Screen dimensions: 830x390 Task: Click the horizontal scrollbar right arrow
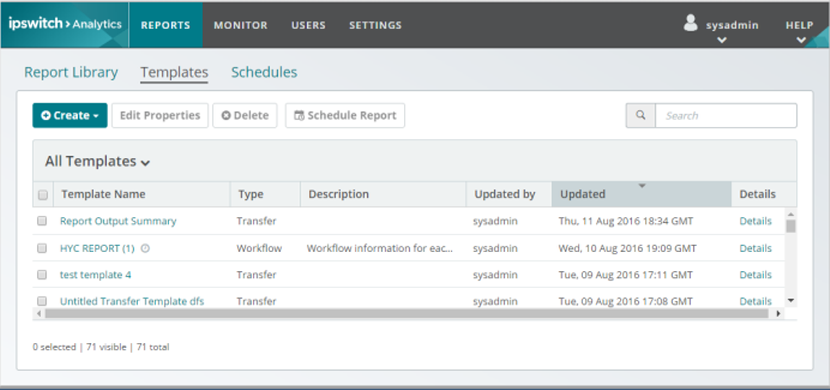coord(778,313)
